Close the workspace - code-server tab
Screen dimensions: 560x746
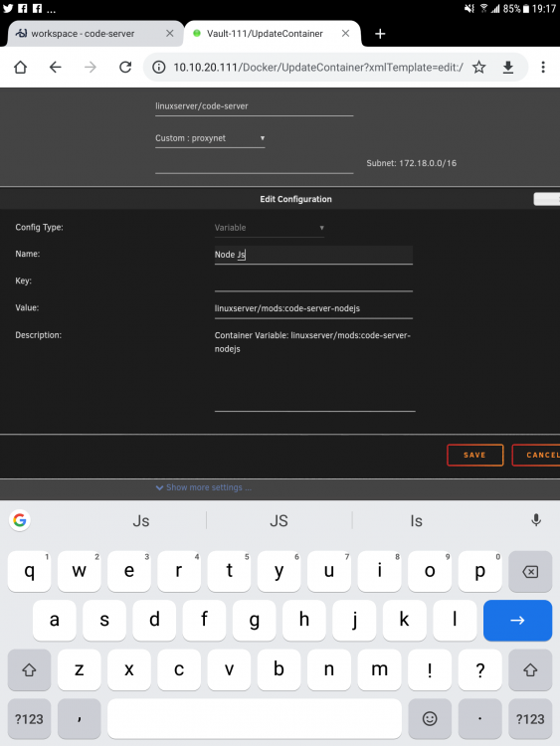point(170,33)
